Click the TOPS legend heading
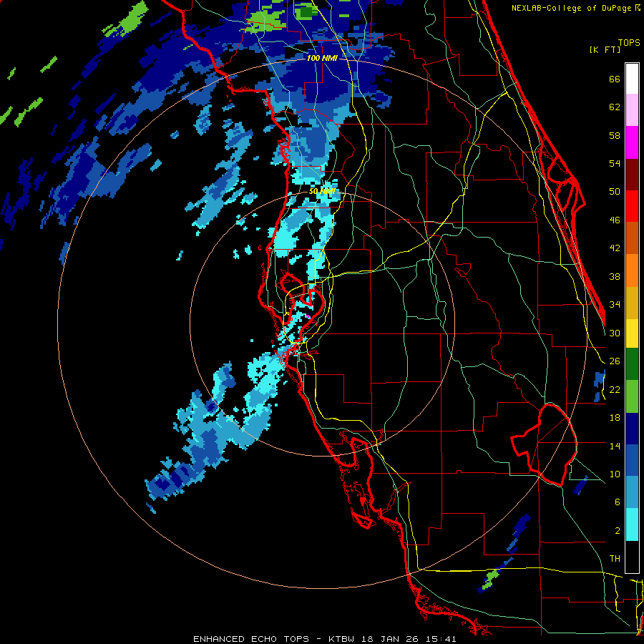Screen dimensions: 644x644 pos(629,43)
